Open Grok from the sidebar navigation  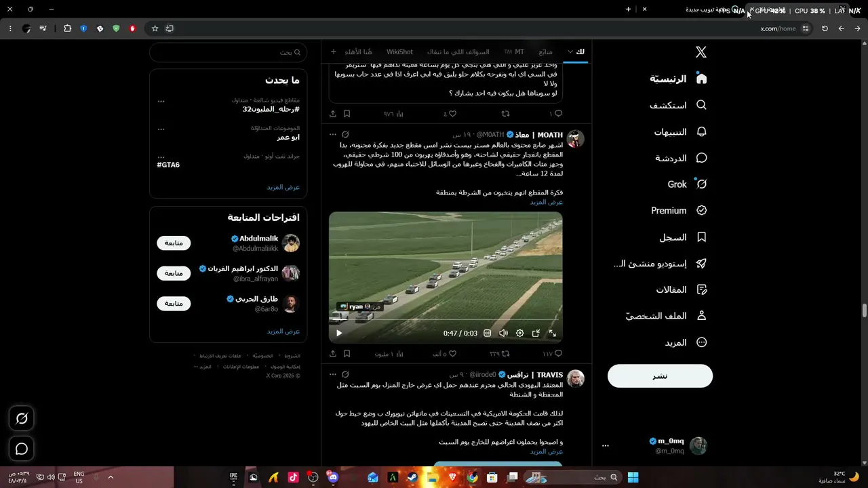(x=687, y=184)
